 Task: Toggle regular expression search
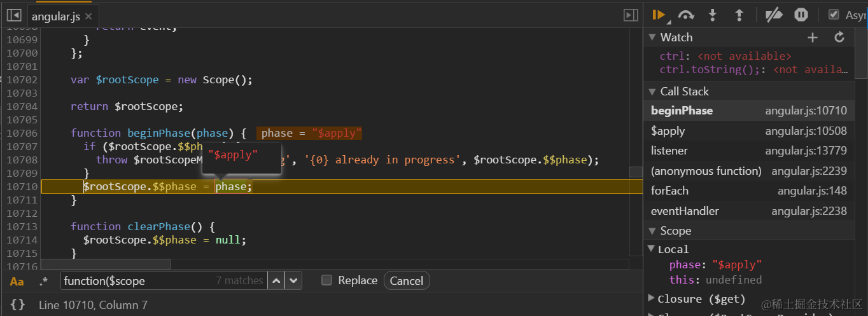[x=43, y=281]
